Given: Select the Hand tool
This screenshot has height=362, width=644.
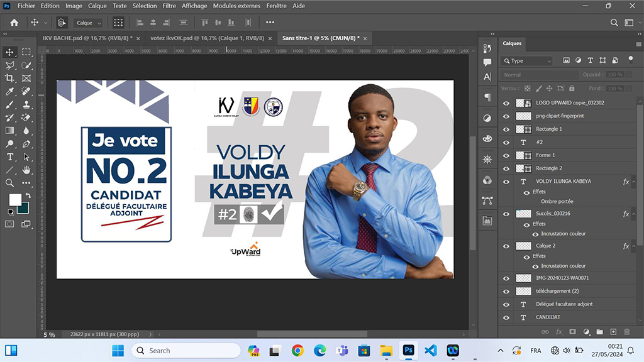Looking at the screenshot, I should click(26, 170).
